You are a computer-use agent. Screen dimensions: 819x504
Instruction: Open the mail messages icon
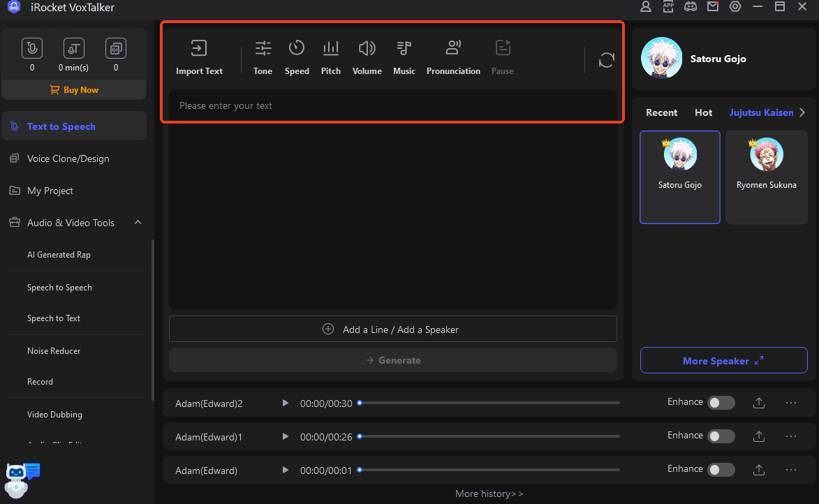(x=713, y=6)
